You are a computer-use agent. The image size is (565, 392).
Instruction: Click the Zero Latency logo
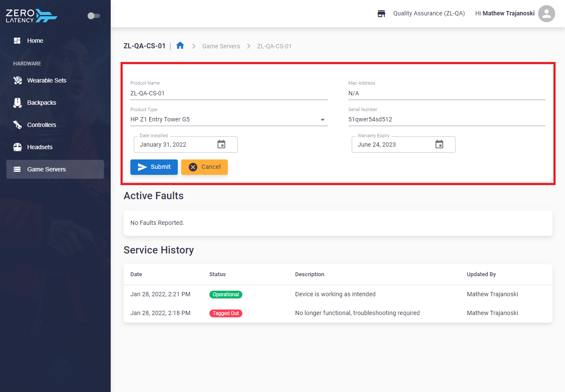tap(32, 16)
